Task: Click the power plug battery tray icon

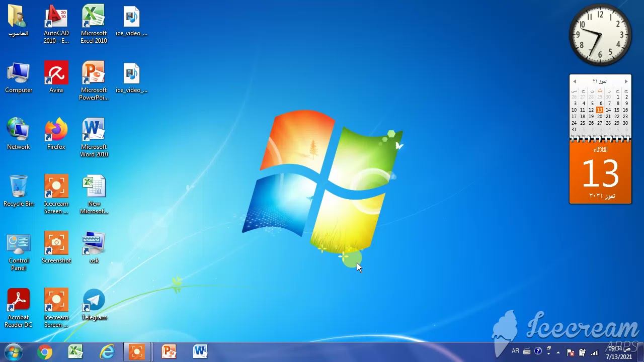Action: (582, 352)
